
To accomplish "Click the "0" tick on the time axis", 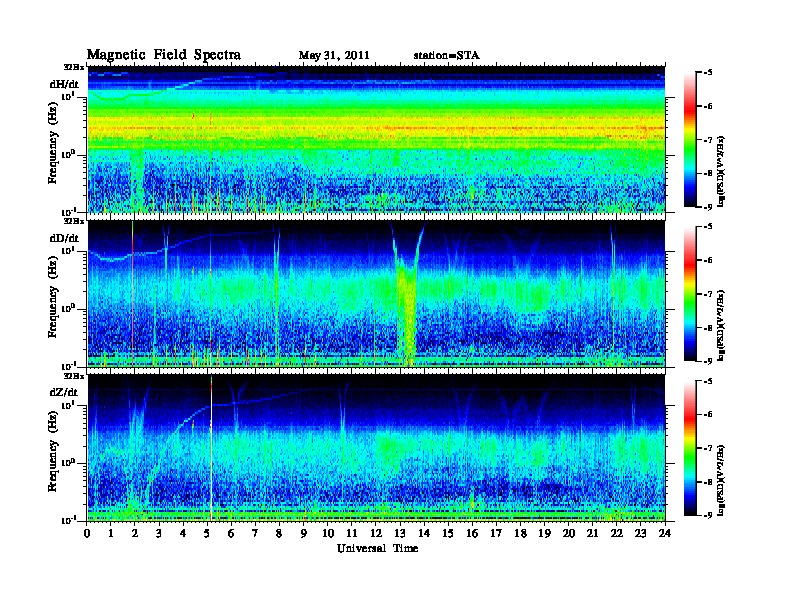I will point(87,534).
